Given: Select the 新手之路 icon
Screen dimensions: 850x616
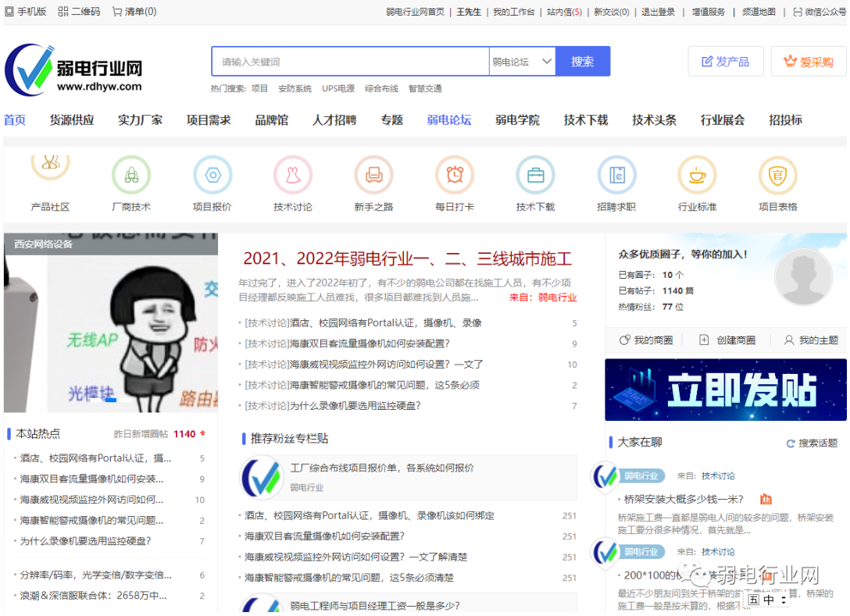Looking at the screenshot, I should click(x=373, y=175).
